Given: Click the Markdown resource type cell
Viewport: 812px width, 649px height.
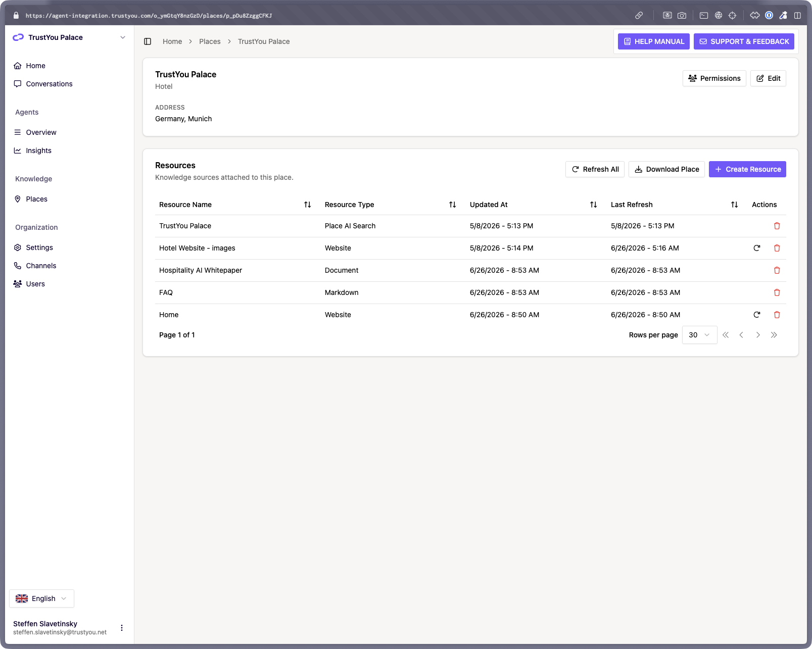Looking at the screenshot, I should pos(342,292).
